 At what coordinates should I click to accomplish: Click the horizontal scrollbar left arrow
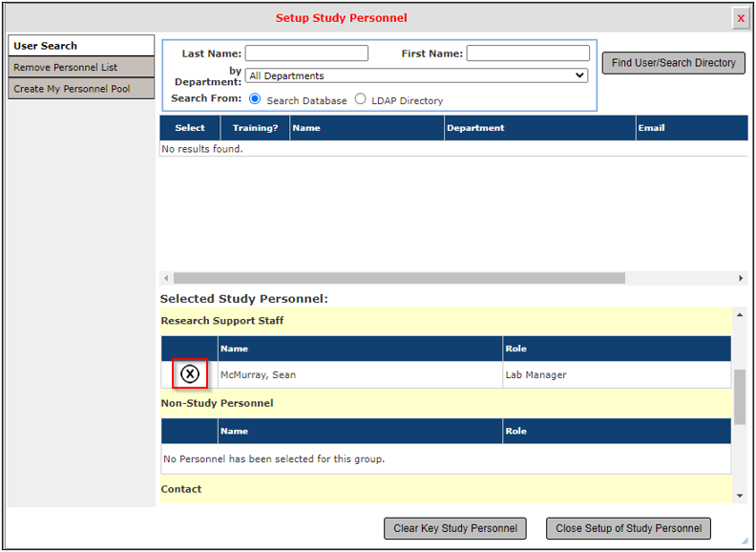(166, 279)
